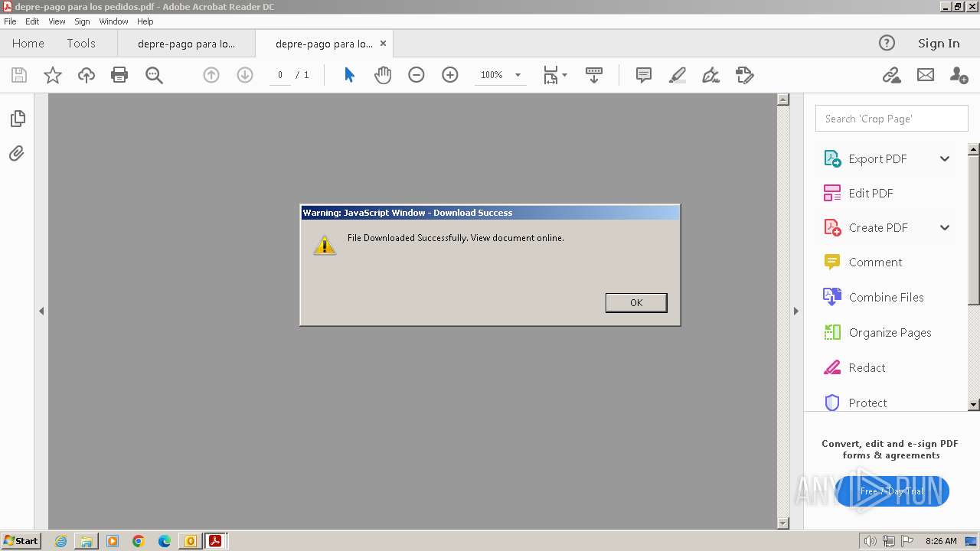The width and height of the screenshot is (980, 551).
Task: Click OK in the JavaScript warning dialog
Action: tap(636, 302)
